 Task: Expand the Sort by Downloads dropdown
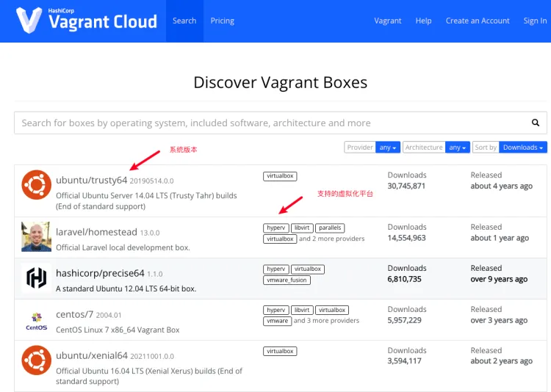tap(524, 148)
